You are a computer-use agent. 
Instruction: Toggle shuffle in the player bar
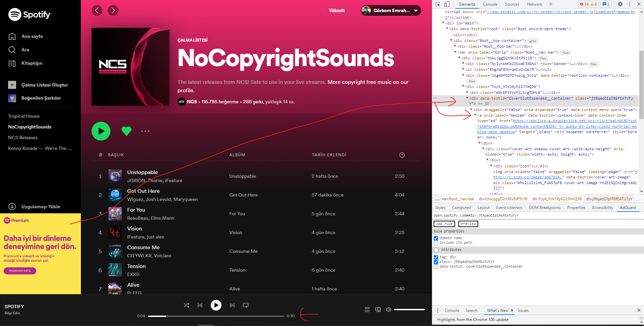coord(187,305)
